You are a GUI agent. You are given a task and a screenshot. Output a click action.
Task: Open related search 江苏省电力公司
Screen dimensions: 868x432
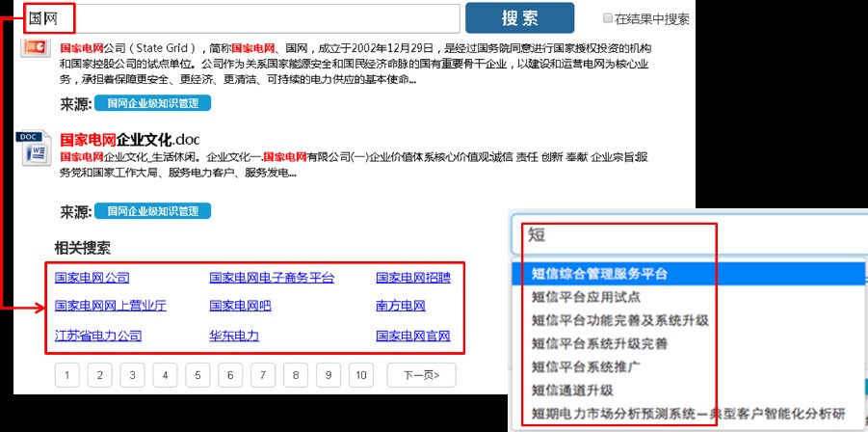(x=98, y=336)
